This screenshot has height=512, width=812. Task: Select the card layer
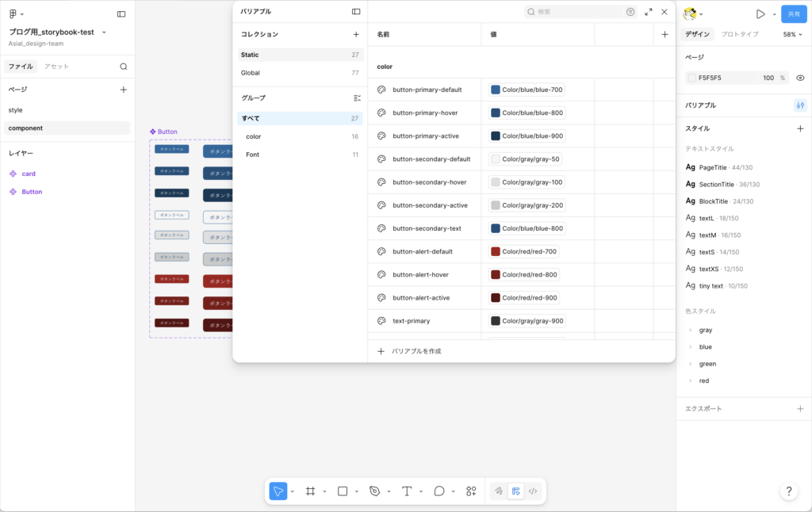tap(29, 174)
